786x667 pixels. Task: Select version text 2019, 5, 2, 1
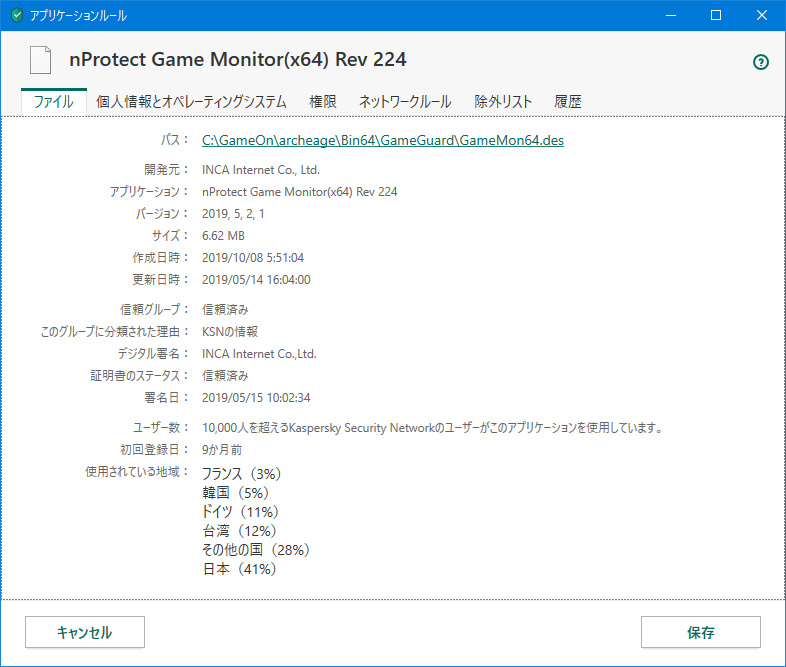233,214
